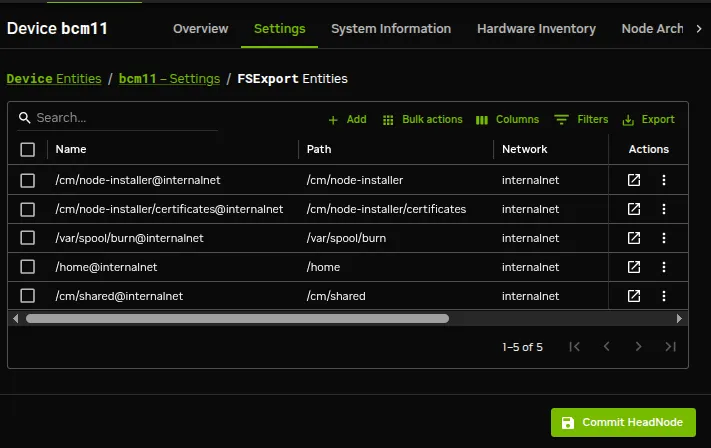Follow the Device Entities breadcrumb link
The image size is (711, 448).
54,78
